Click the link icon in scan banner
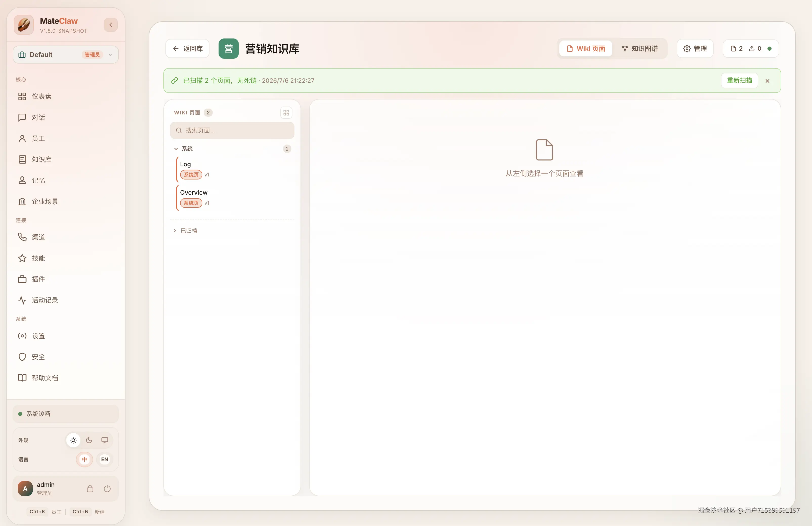This screenshot has height=526, width=812. coord(174,80)
